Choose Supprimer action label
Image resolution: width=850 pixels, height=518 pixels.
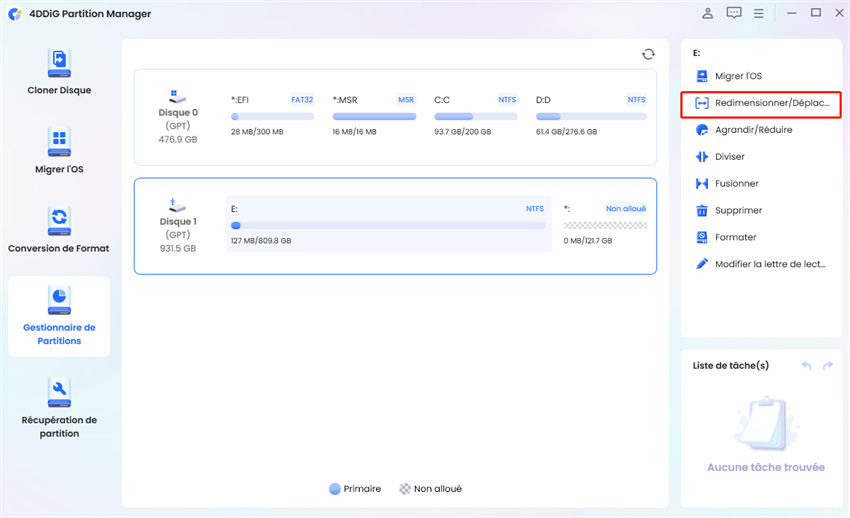pyautogui.click(x=738, y=210)
